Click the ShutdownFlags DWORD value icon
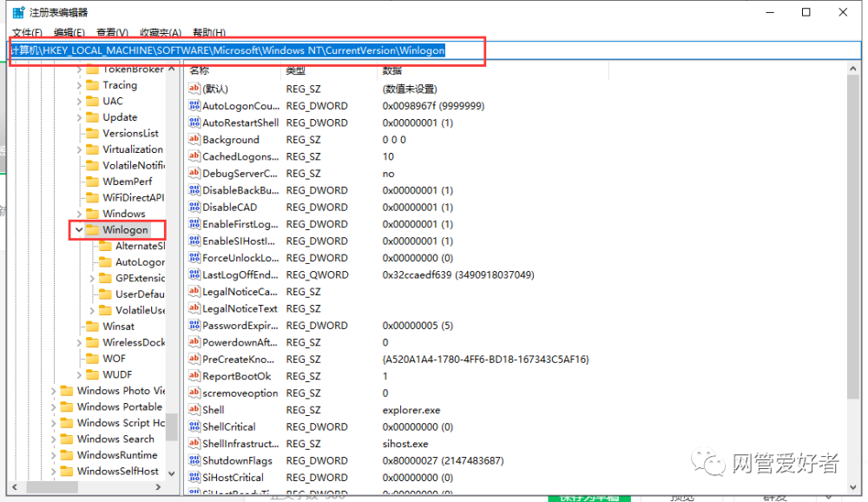Image resolution: width=868 pixels, height=502 pixels. pyautogui.click(x=194, y=460)
